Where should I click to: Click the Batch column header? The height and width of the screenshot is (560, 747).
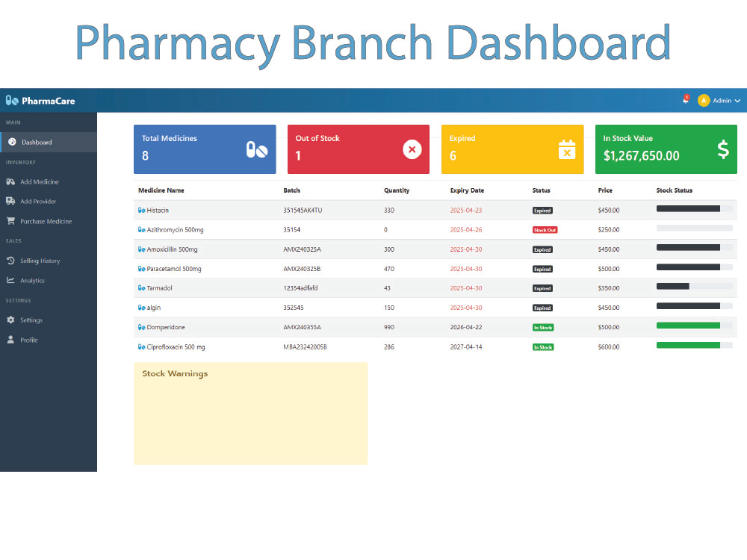click(291, 190)
